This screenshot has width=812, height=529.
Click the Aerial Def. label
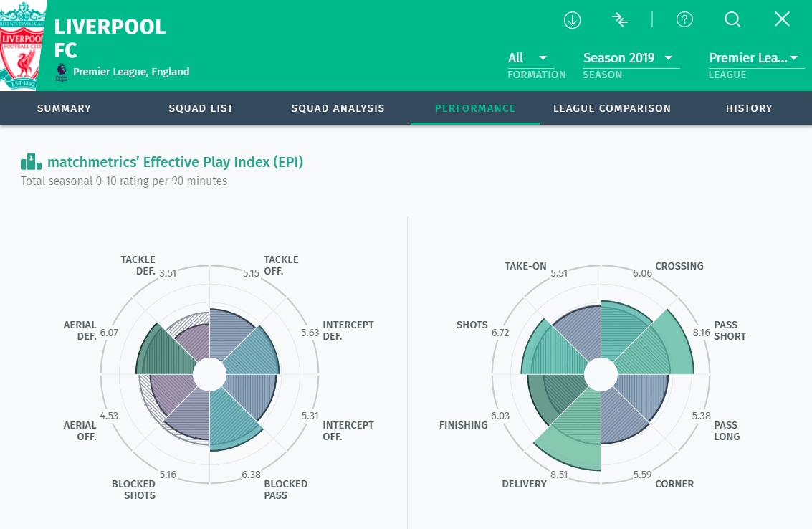coord(80,330)
